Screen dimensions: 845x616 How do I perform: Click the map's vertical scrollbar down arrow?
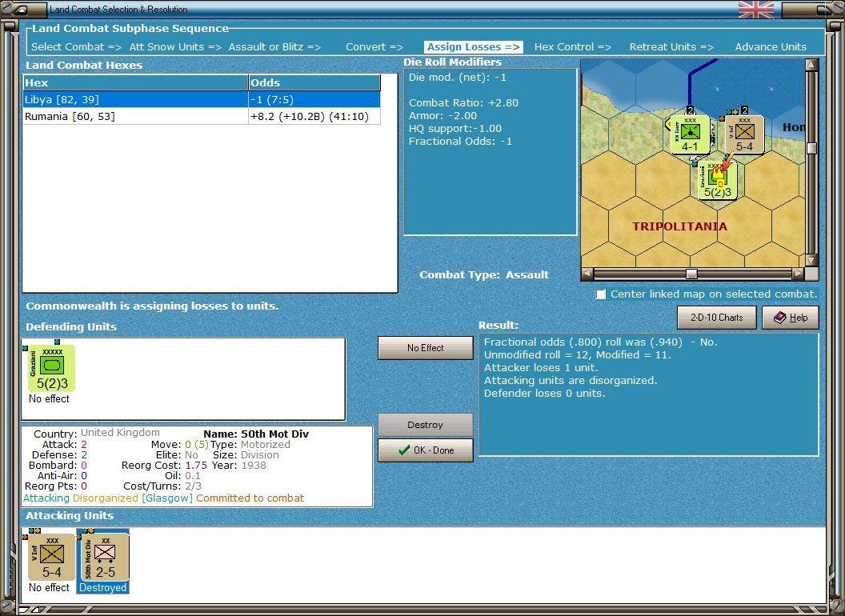click(811, 260)
